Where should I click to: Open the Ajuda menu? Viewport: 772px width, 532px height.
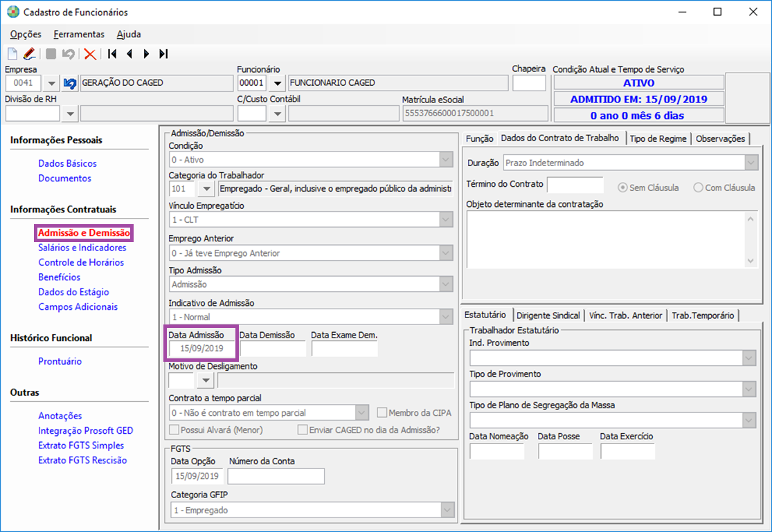pos(129,34)
